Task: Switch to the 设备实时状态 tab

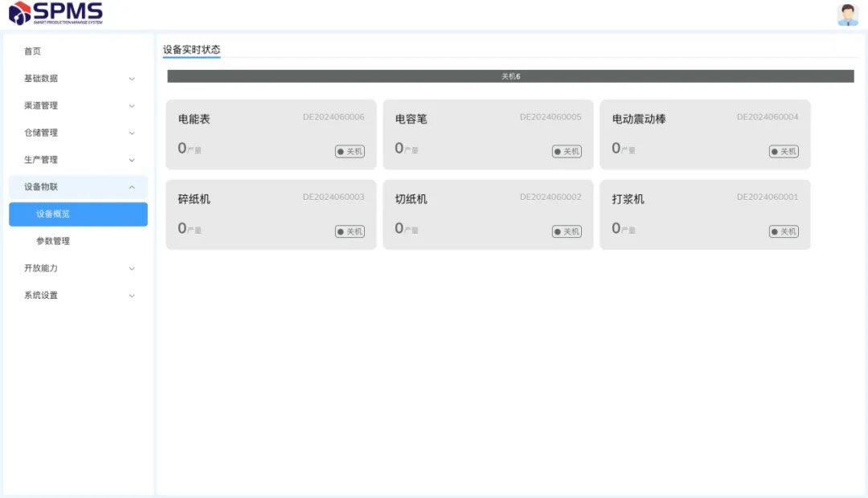Action: tap(191, 50)
